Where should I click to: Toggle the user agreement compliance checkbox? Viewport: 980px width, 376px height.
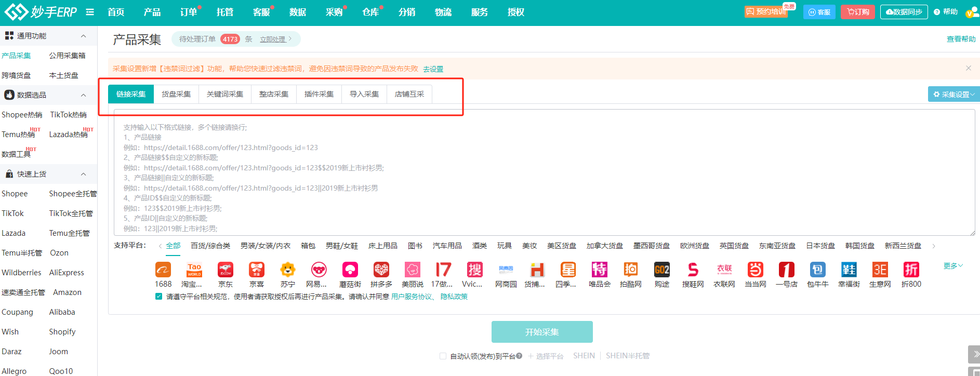click(158, 297)
